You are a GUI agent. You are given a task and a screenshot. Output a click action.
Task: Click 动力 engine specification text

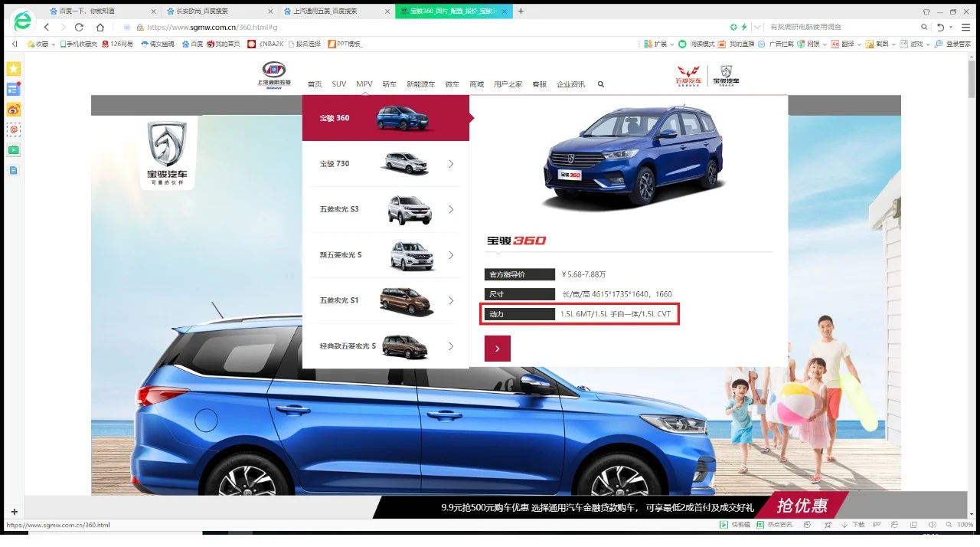616,314
